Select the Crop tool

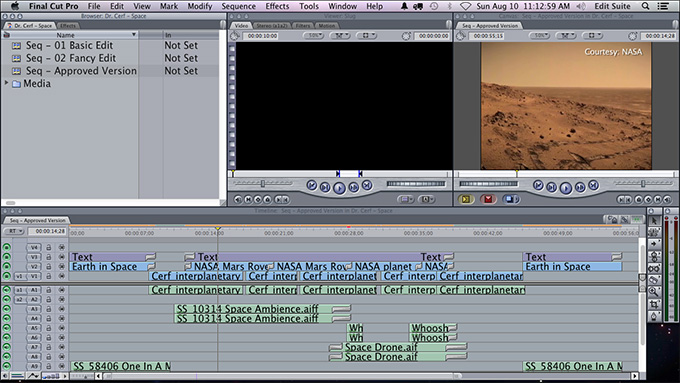pos(654,304)
